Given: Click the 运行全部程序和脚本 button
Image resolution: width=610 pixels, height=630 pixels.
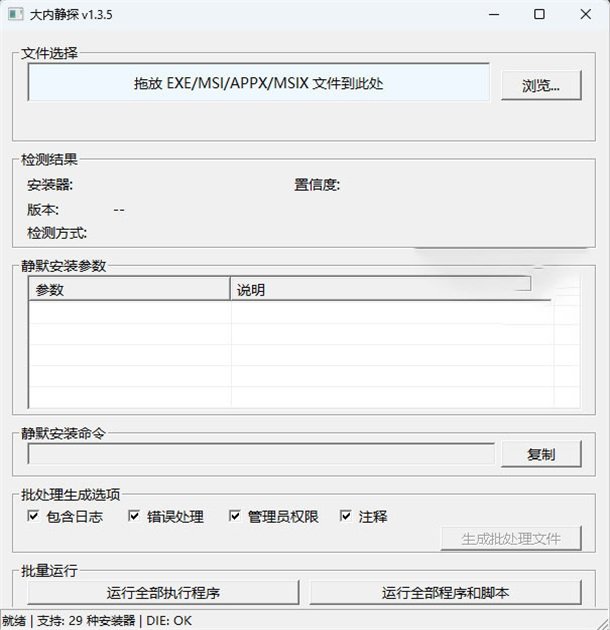Looking at the screenshot, I should pyautogui.click(x=445, y=592).
